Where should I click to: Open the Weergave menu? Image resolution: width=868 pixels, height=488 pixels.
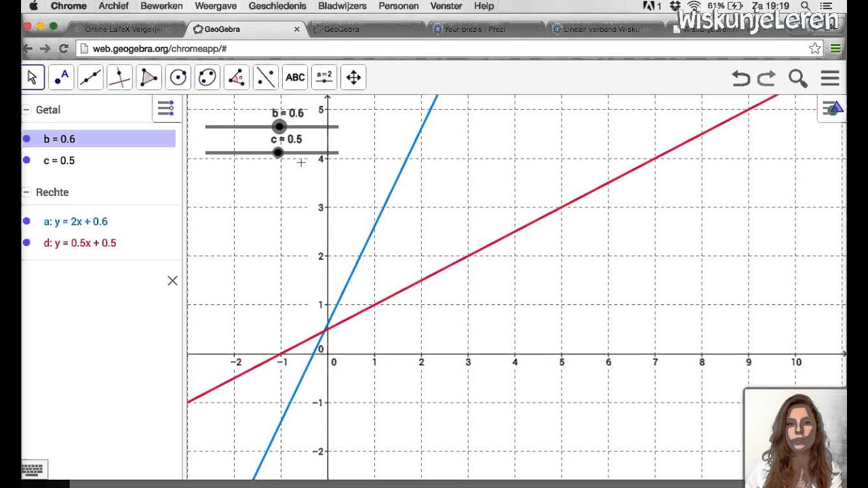point(216,6)
